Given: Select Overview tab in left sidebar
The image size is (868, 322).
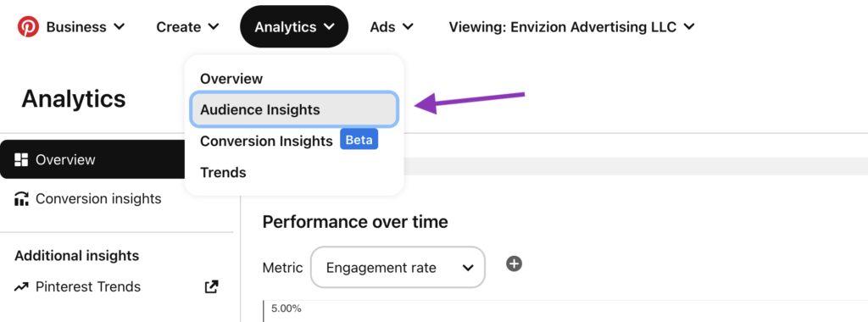Looking at the screenshot, I should [94, 159].
